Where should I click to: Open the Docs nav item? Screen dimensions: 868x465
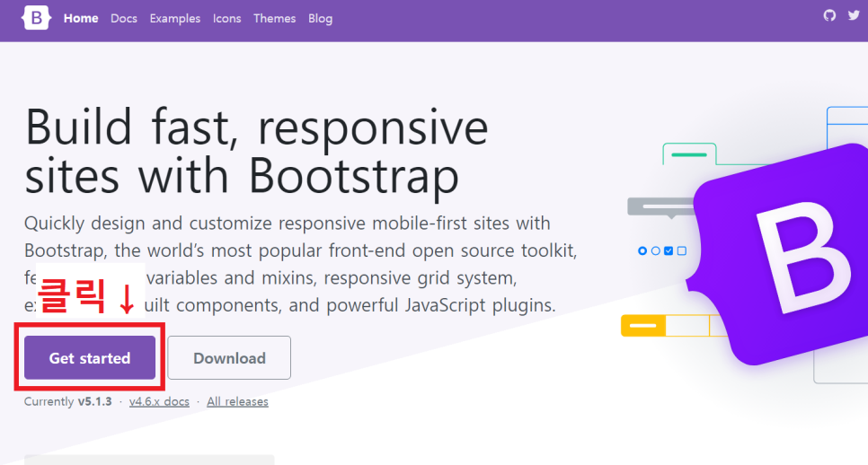coord(123,18)
